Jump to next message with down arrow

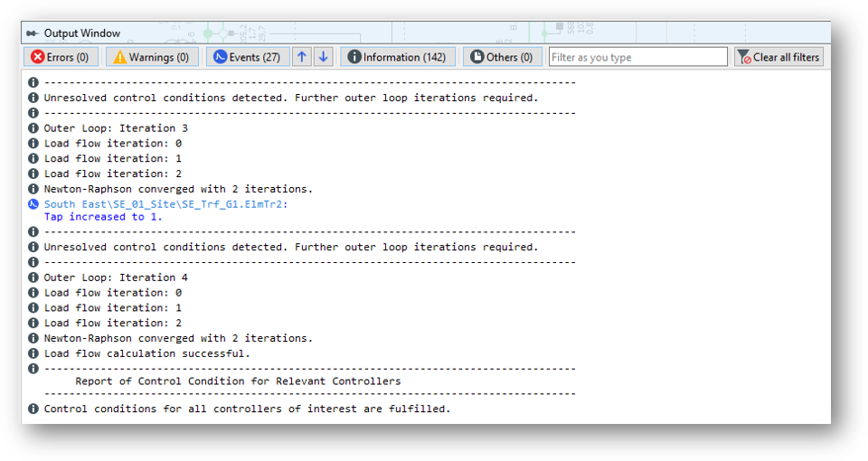324,57
